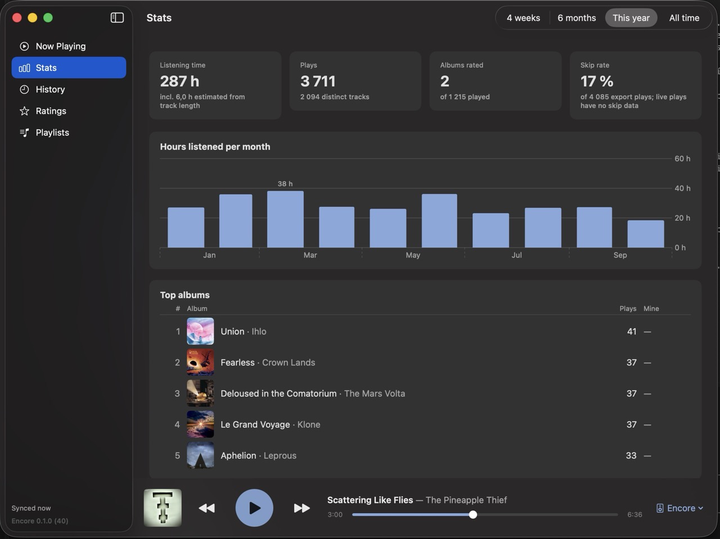Select the This year range
This screenshot has width=720, height=539.
(x=631, y=18)
